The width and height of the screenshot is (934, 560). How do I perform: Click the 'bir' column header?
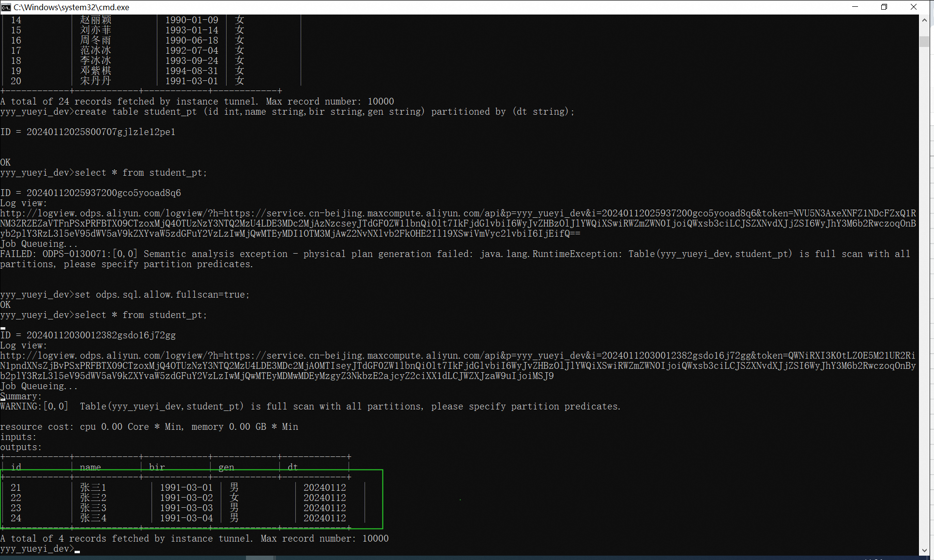pos(157,467)
